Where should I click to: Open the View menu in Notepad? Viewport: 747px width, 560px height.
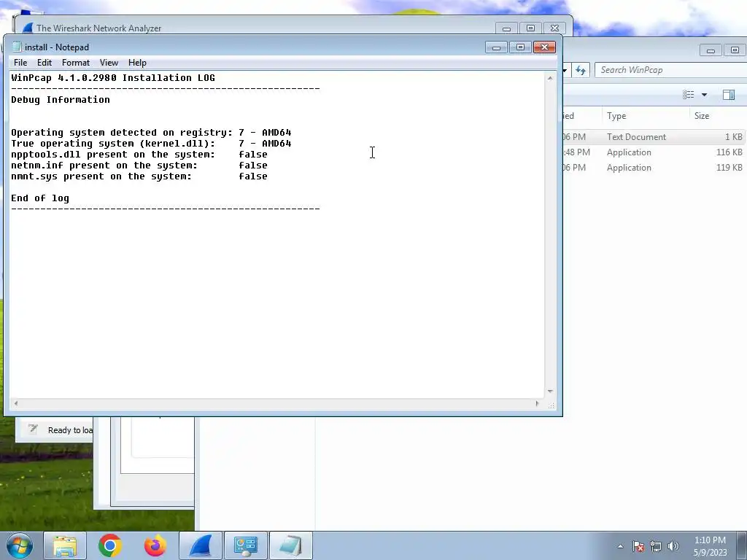[109, 63]
